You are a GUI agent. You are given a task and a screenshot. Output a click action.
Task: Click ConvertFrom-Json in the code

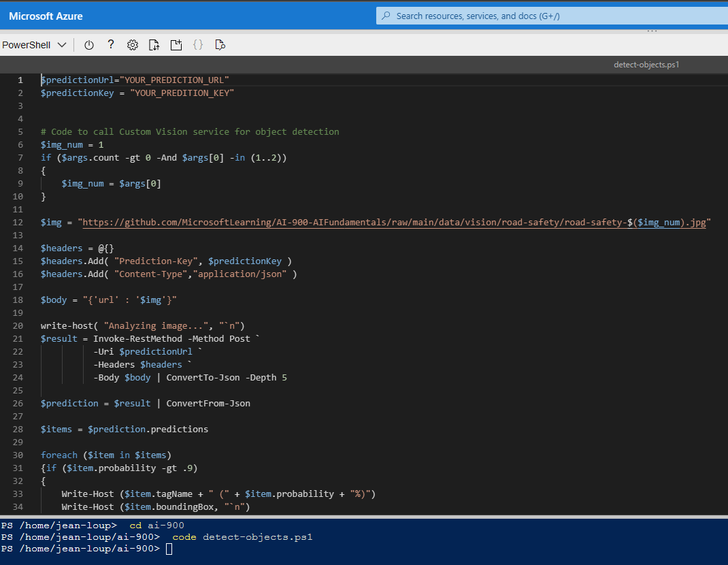[x=208, y=404]
